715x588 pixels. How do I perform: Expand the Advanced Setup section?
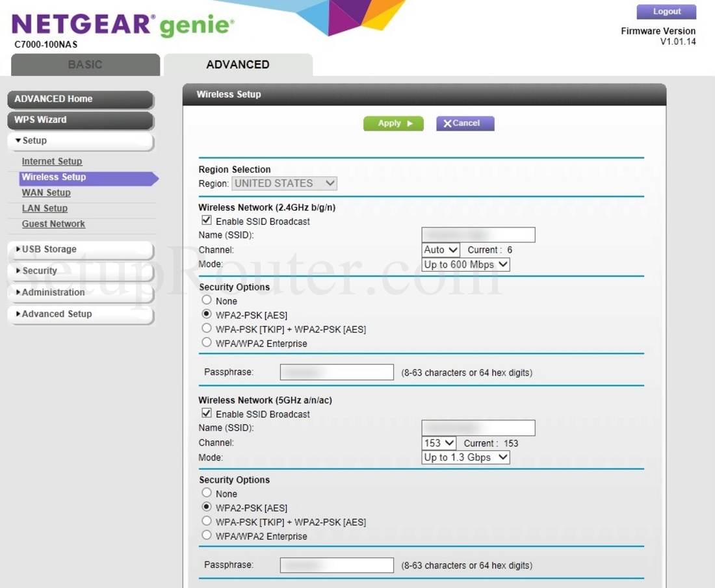pos(81,314)
